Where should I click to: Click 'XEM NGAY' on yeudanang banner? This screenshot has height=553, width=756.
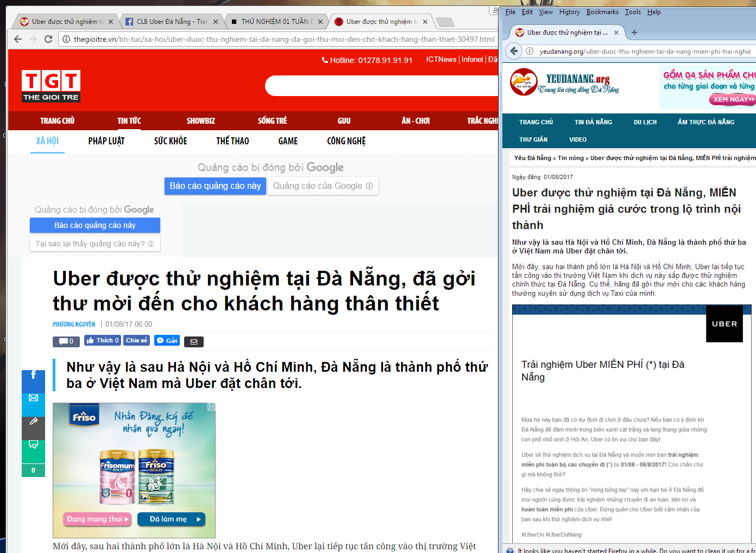(733, 99)
